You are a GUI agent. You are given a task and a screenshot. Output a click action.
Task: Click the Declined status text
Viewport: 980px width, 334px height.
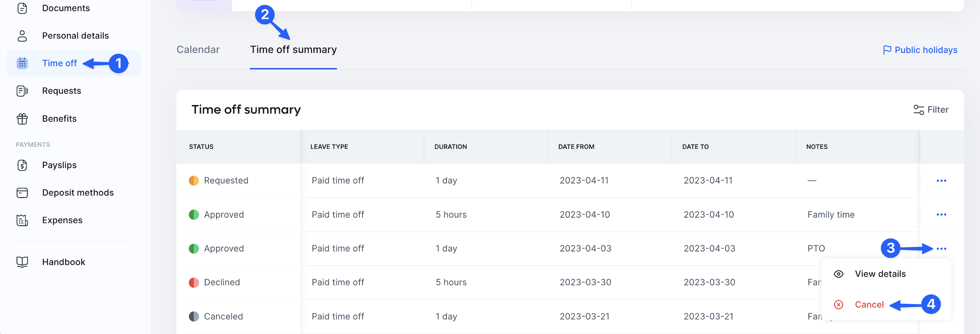222,283
